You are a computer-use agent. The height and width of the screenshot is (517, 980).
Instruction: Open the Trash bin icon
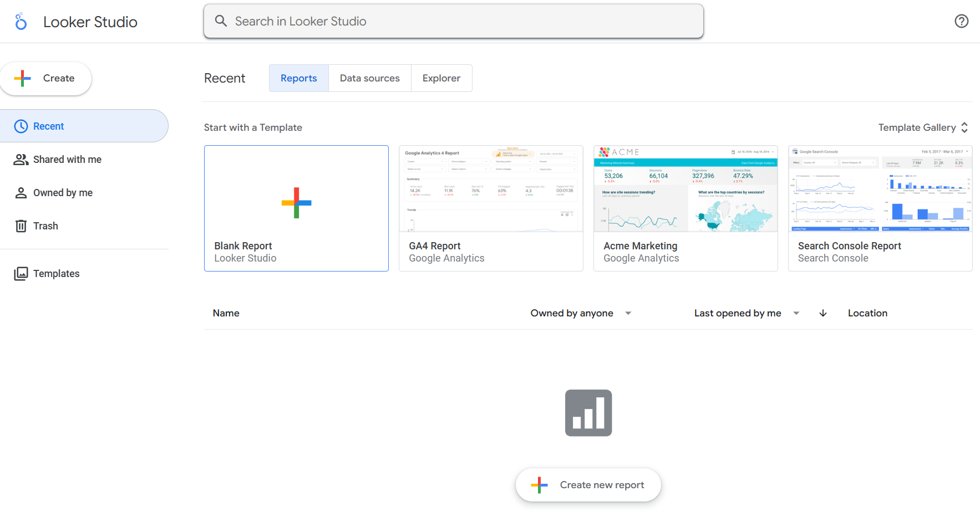pyautogui.click(x=21, y=226)
